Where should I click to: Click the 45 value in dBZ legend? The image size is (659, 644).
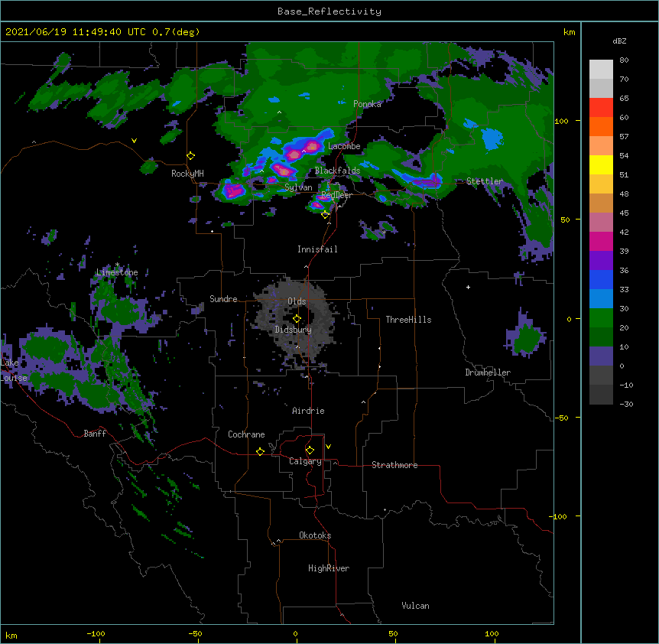pyautogui.click(x=624, y=213)
